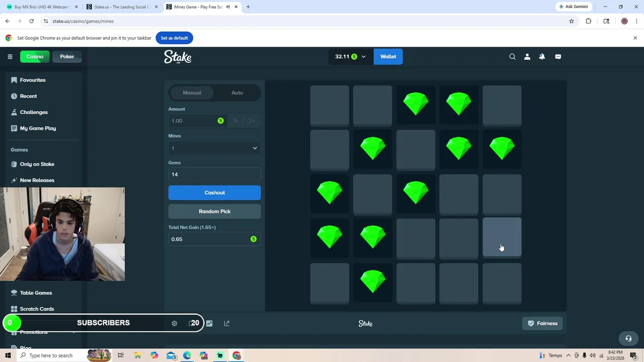Open the Stake site search
This screenshot has height=362, width=644.
(512, 57)
